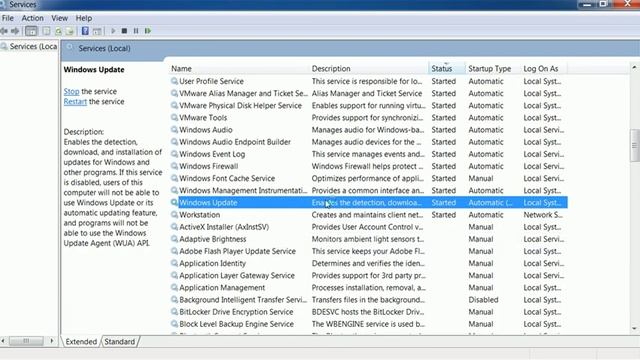
Task: Select BitLocker Drive Encryption Service row
Action: click(369, 312)
